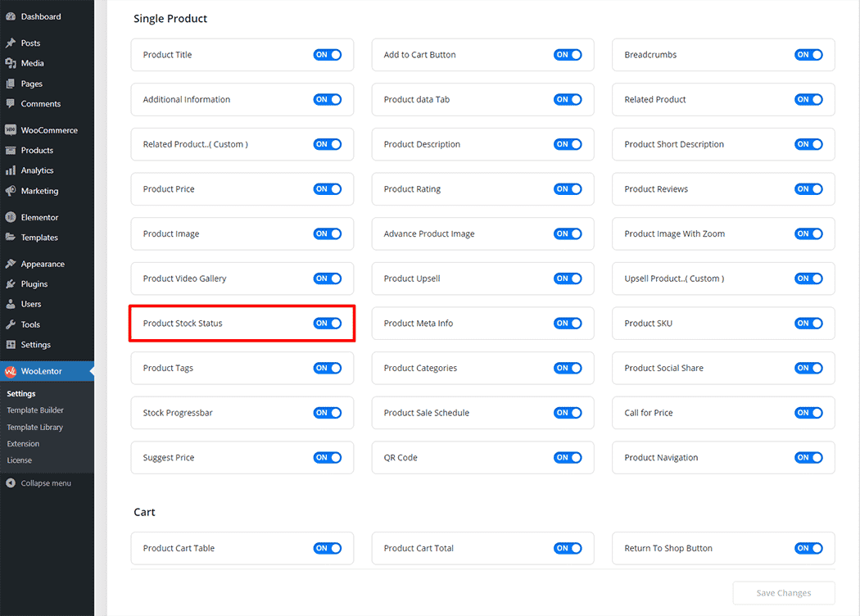Image resolution: width=860 pixels, height=616 pixels.
Task: Click the WooCommerce icon in sidebar
Action: (11, 130)
